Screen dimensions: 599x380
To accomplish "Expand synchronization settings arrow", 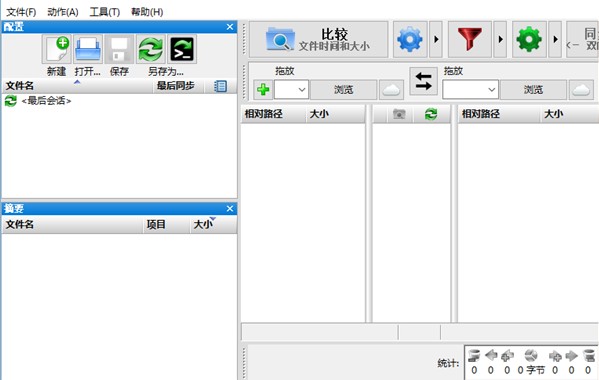I will (x=555, y=39).
